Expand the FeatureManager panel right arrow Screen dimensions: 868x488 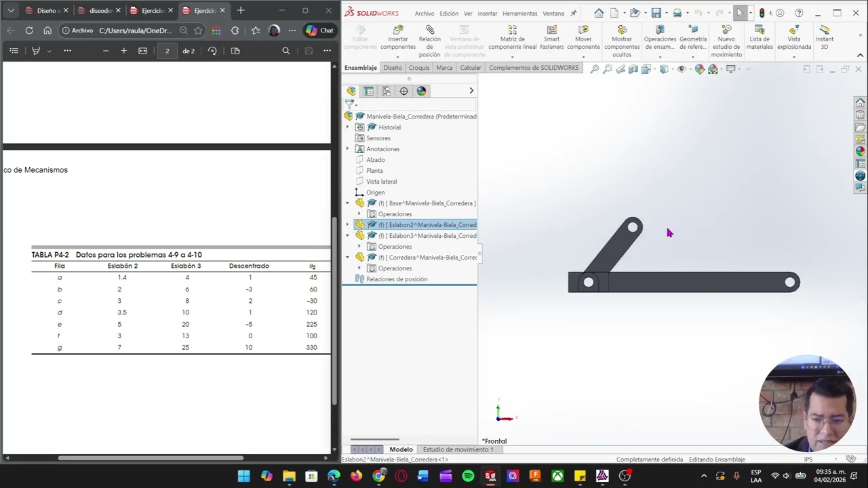coord(471,91)
